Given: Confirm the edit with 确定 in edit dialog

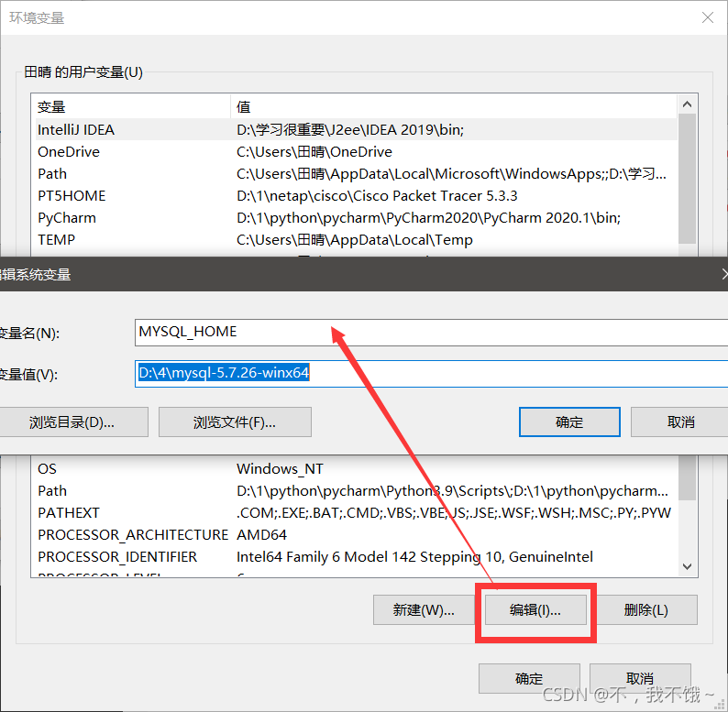Looking at the screenshot, I should pyautogui.click(x=569, y=422).
